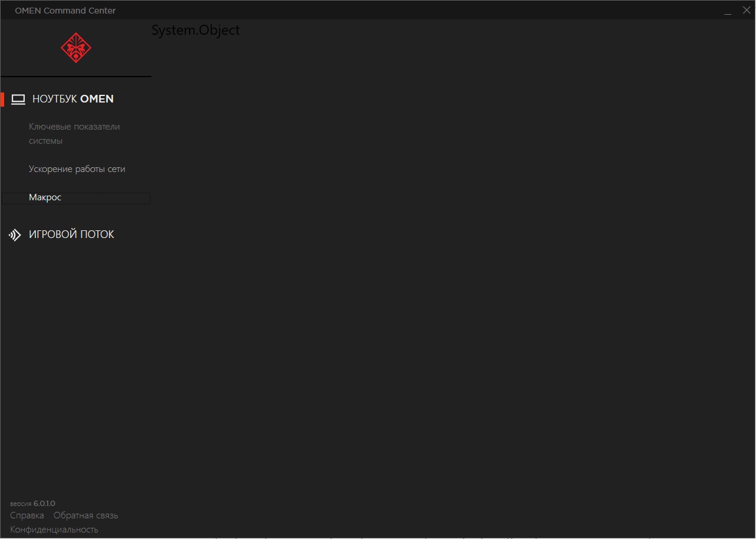Click the version 6.0.1.0 text
Screen dimensions: 756x539
(x=32, y=503)
